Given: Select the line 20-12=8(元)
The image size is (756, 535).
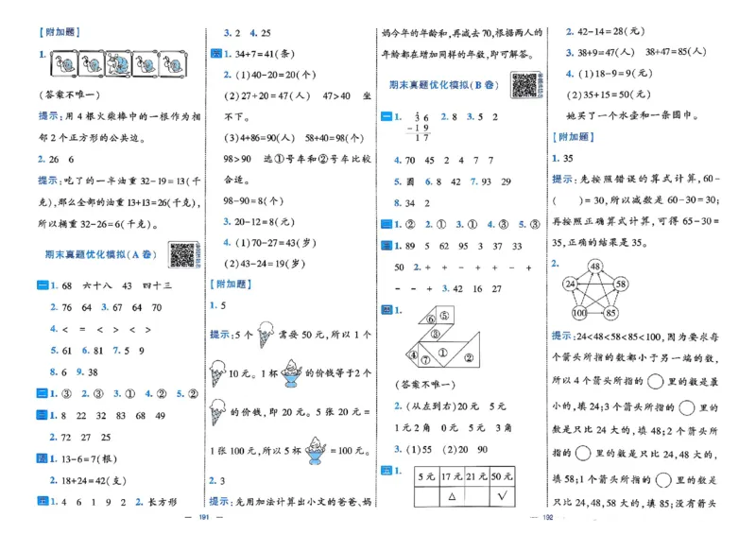Looking at the screenshot, I should pyautogui.click(x=265, y=222).
